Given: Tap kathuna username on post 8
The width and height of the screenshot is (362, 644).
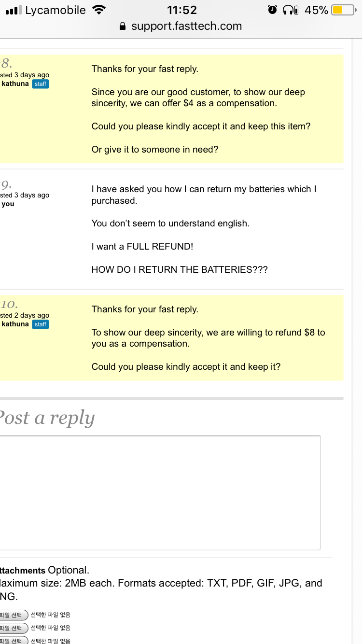Looking at the screenshot, I should click(15, 84).
